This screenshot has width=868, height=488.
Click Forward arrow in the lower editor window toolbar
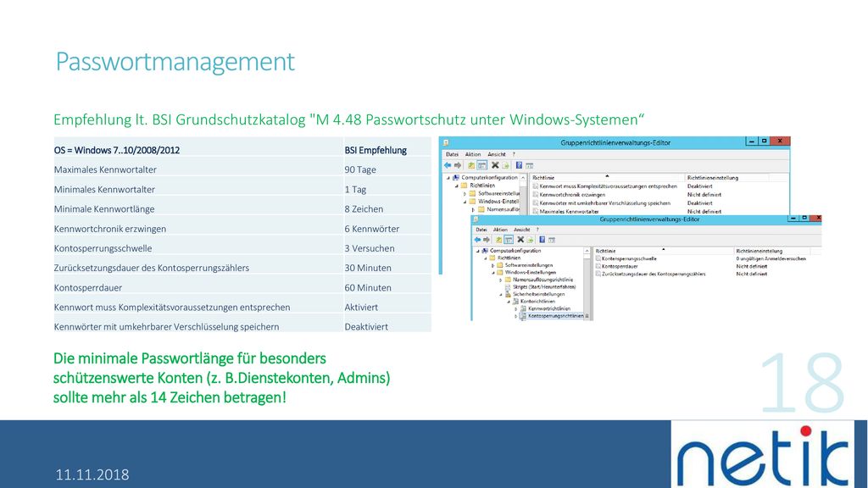(x=486, y=240)
